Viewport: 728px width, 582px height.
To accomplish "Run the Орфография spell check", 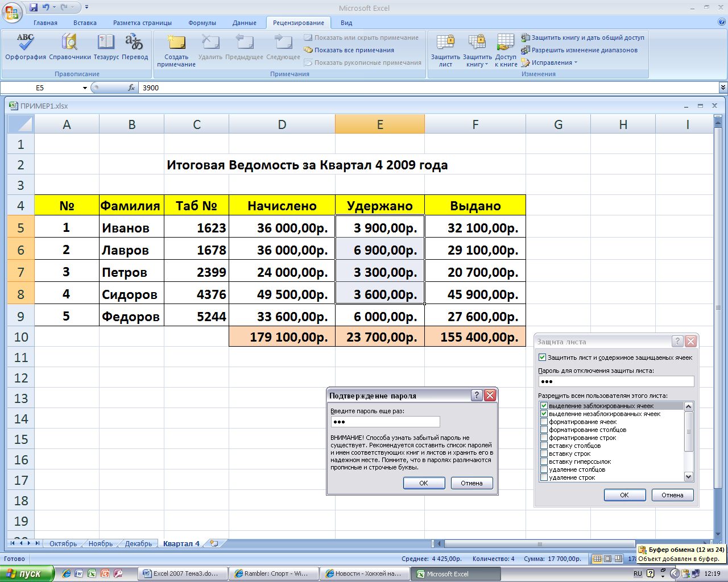I will (x=26, y=47).
